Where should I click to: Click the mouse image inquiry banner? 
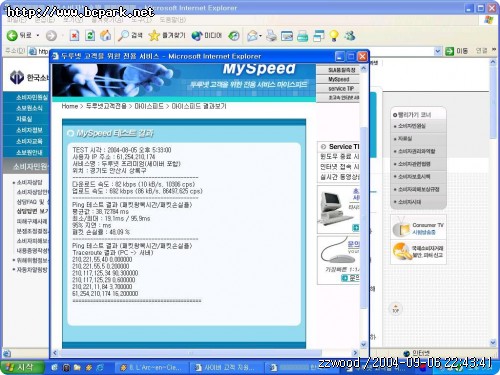[x=338, y=260]
